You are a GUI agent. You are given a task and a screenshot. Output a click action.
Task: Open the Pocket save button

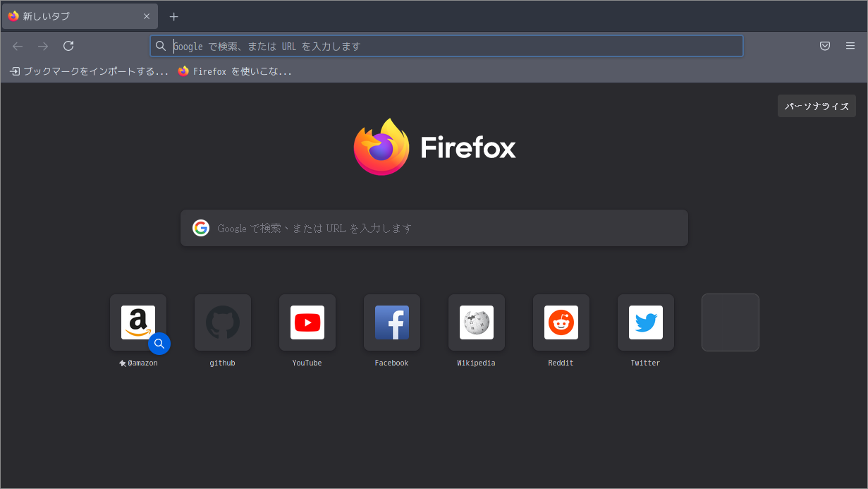point(825,46)
